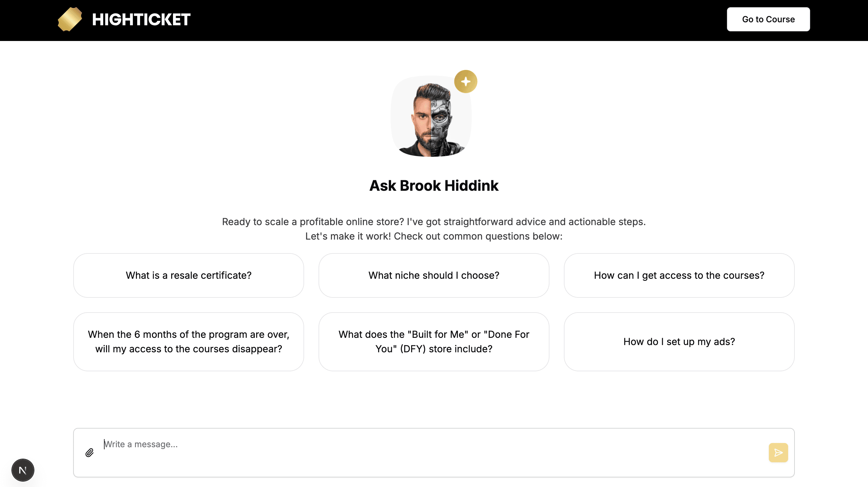
Task: Click the robotic half of avatar face
Action: click(x=441, y=118)
